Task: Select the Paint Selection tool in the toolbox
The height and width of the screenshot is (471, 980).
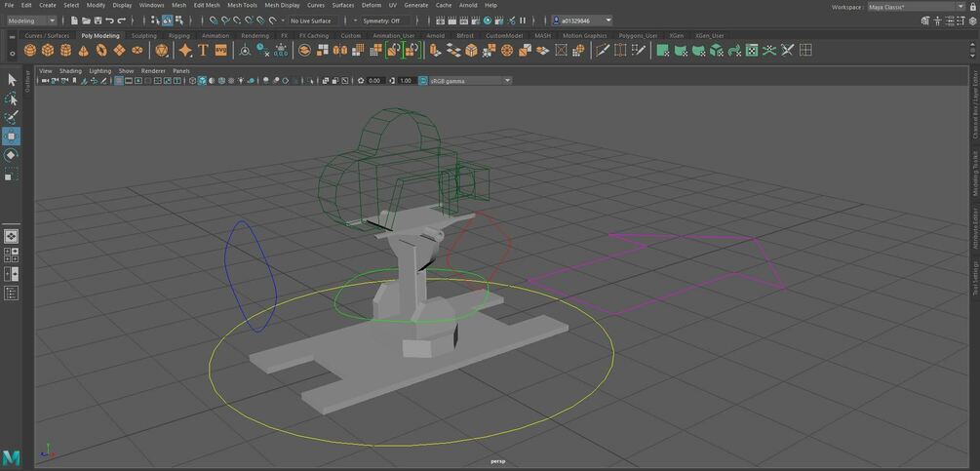Action: tap(12, 117)
